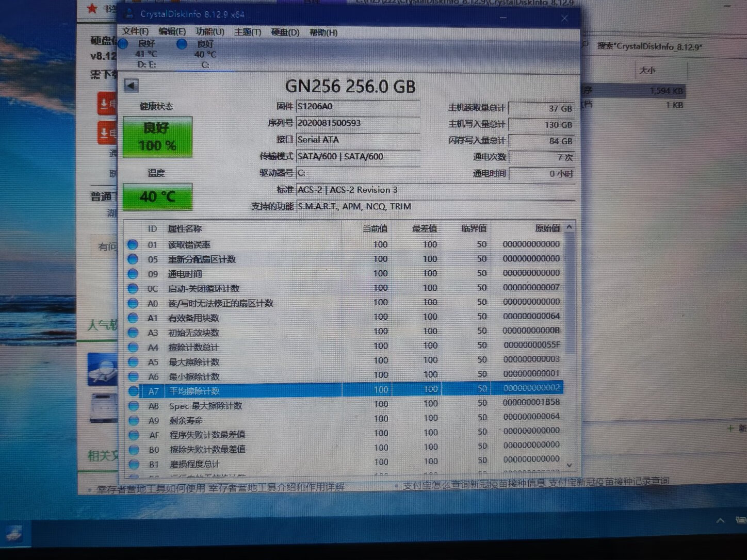The image size is (747, 560).
Task: Click the status circle for A6 最小擦除计数
Action: point(133,376)
